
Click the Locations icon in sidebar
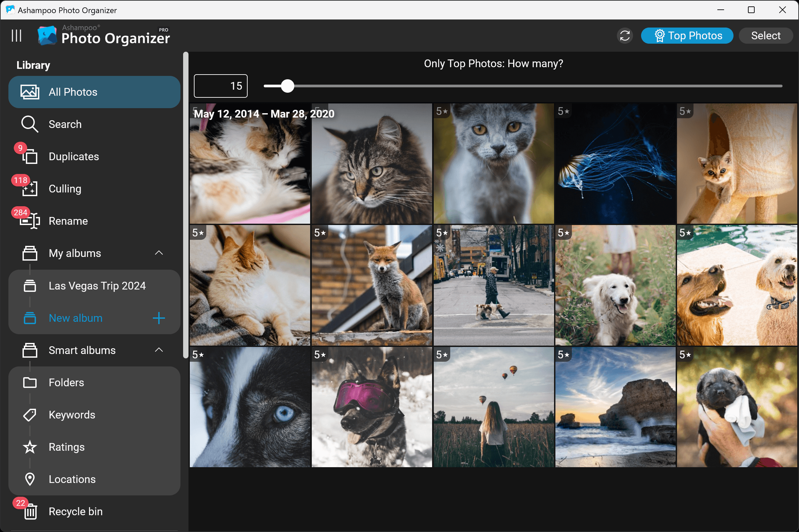[30, 479]
